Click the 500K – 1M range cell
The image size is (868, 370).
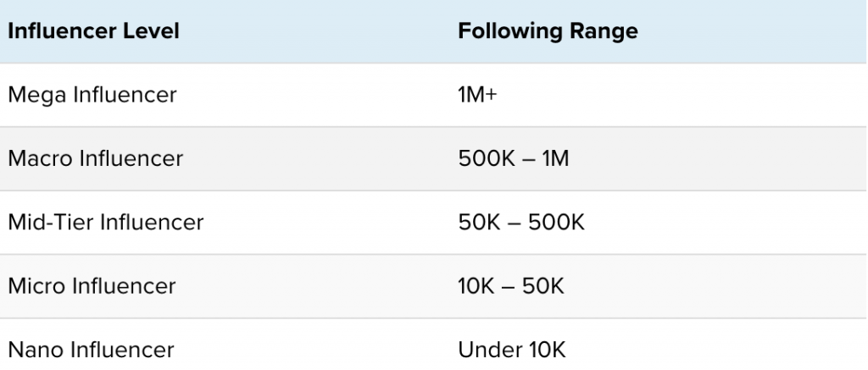tap(513, 158)
